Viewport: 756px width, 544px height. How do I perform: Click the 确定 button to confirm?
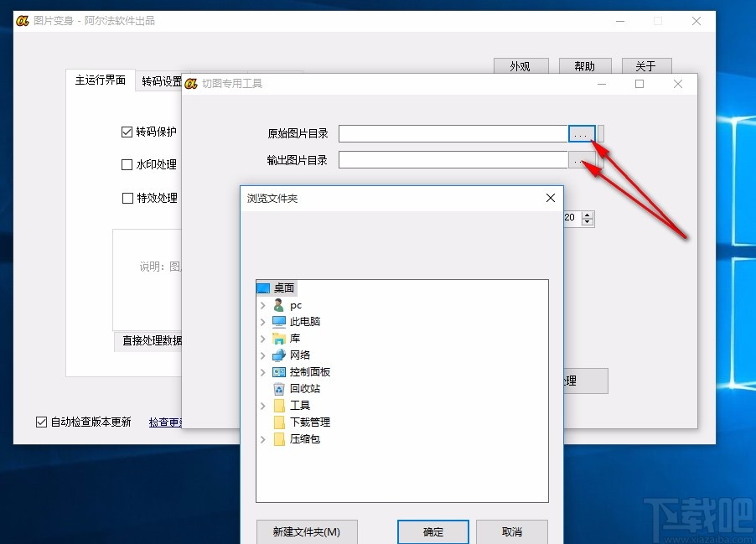(x=433, y=532)
